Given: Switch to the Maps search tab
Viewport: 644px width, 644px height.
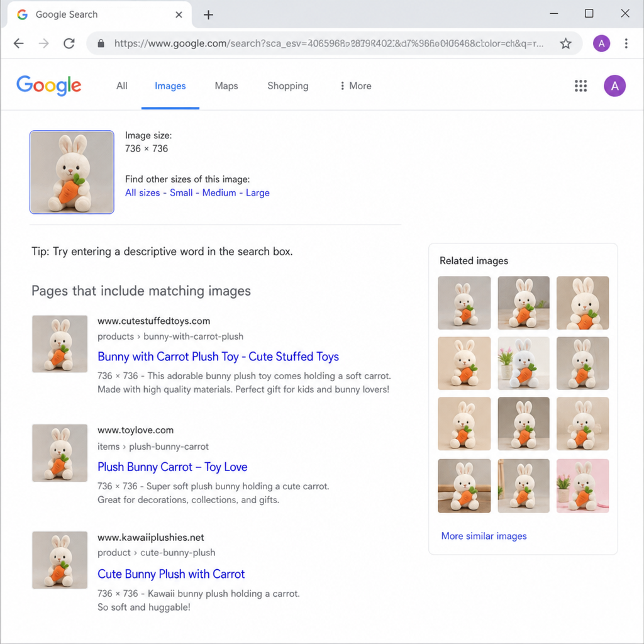Looking at the screenshot, I should pyautogui.click(x=226, y=86).
